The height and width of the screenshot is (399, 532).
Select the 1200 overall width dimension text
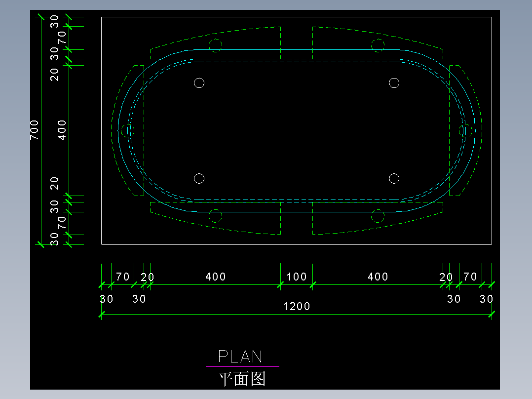pyautogui.click(x=297, y=307)
